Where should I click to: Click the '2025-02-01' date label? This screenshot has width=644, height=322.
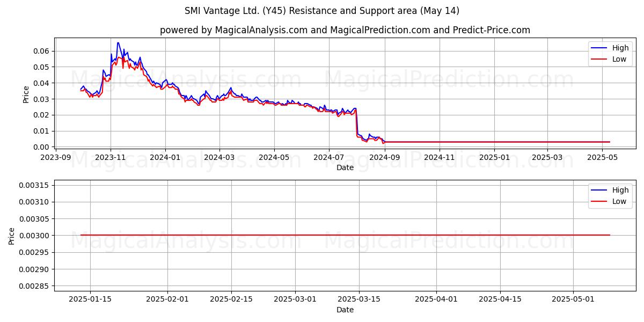click(x=167, y=299)
